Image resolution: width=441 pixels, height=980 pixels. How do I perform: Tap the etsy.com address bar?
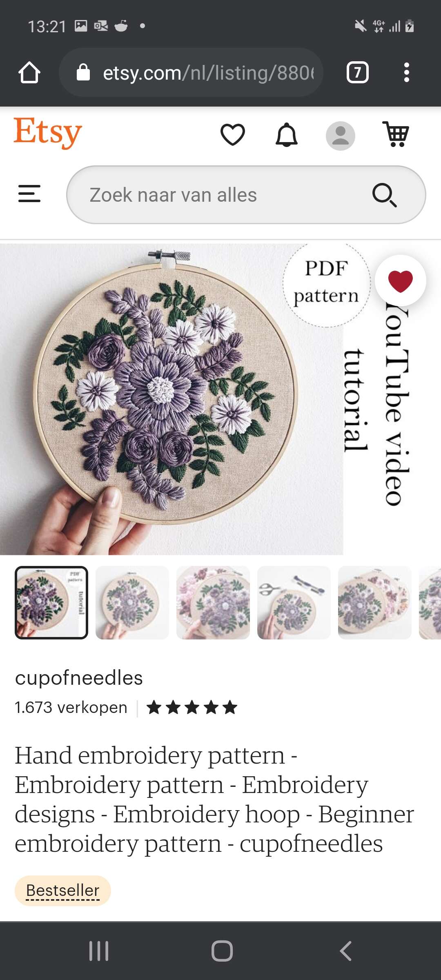[x=191, y=73]
